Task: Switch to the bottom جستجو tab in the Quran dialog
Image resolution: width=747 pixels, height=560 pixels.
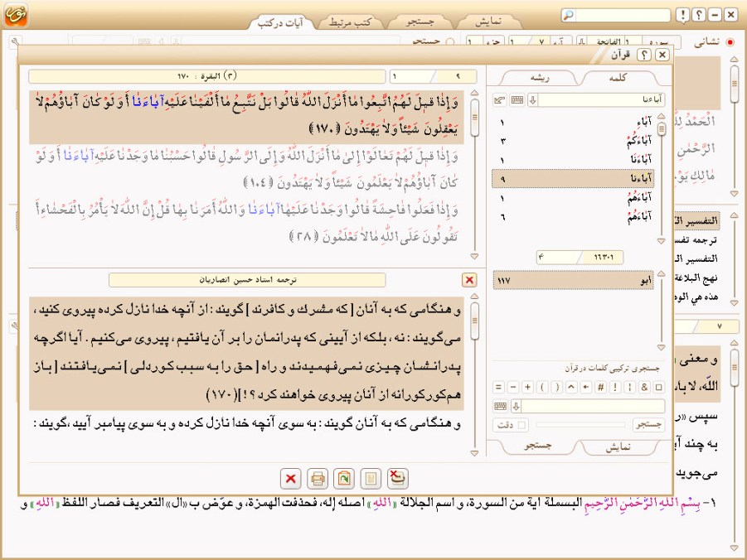Action: [538, 446]
